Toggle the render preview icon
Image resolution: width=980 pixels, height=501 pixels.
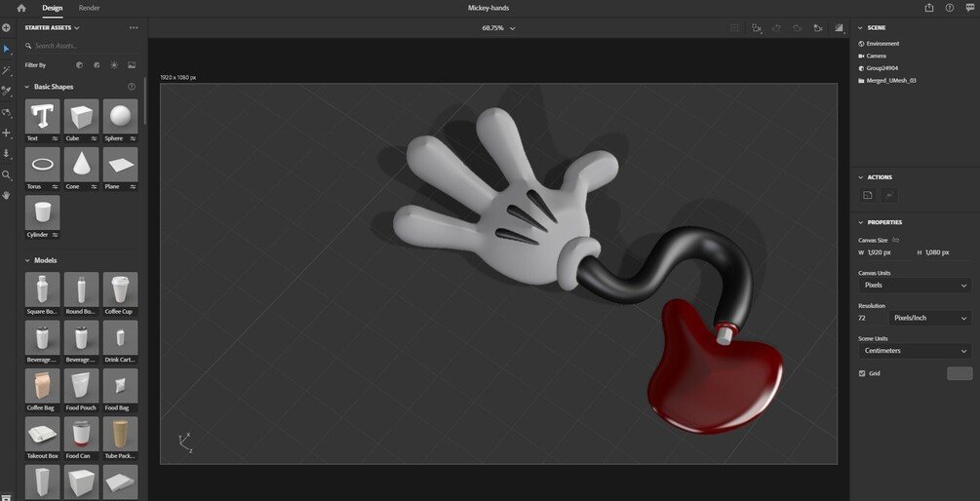(839, 28)
